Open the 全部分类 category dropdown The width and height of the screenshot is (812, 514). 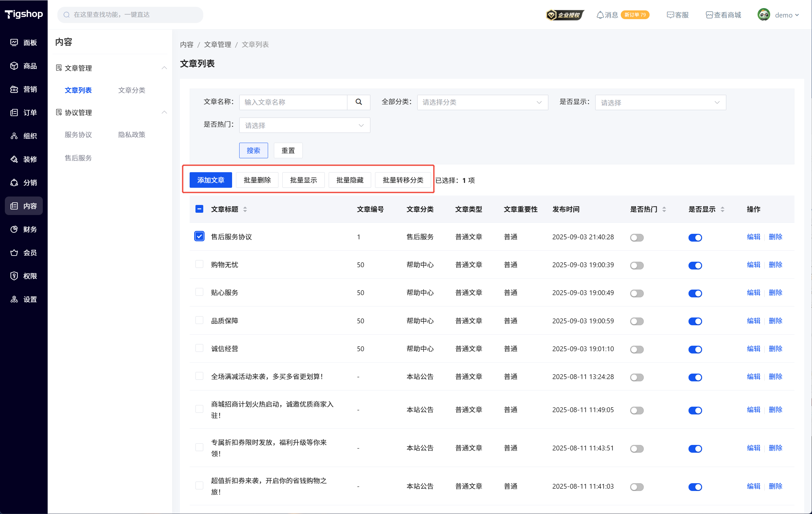482,102
